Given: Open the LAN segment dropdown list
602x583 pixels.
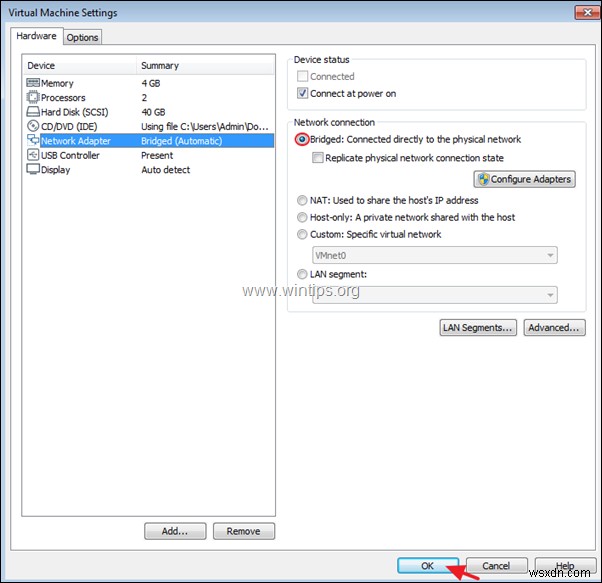Looking at the screenshot, I should (x=435, y=295).
